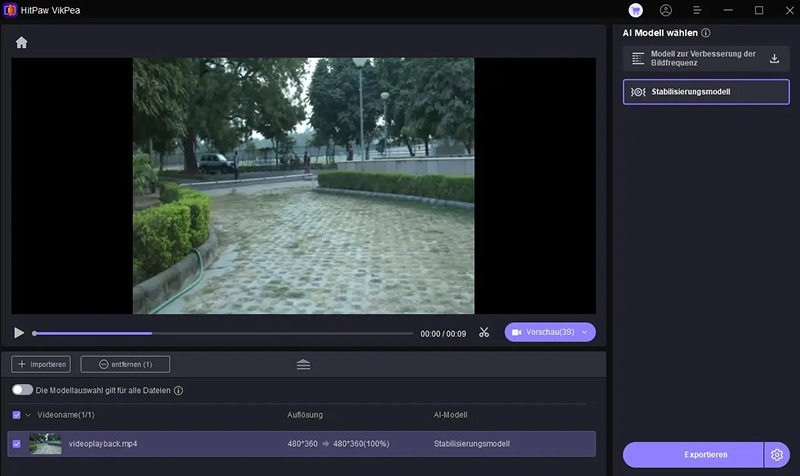
Task: Toggle the Videoname select-all checkbox
Action: (16, 415)
